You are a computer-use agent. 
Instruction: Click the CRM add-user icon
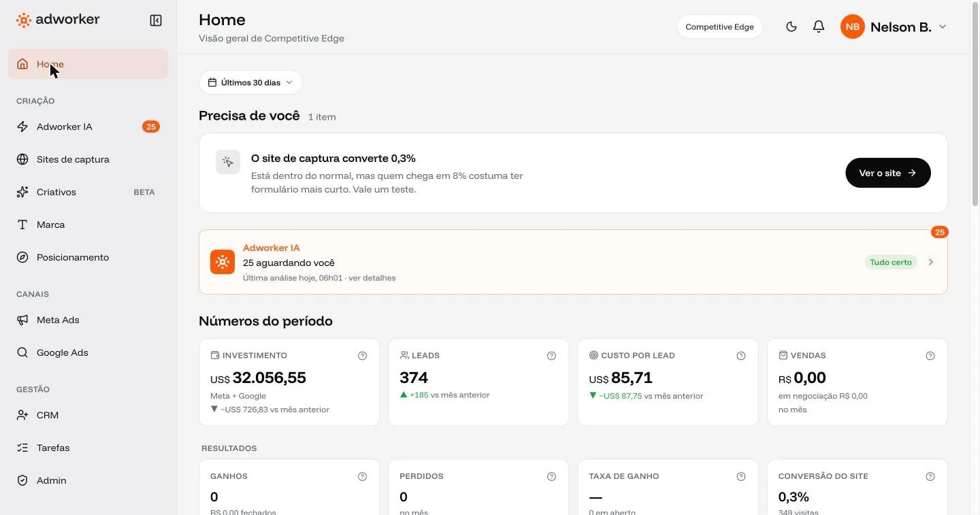coord(22,415)
